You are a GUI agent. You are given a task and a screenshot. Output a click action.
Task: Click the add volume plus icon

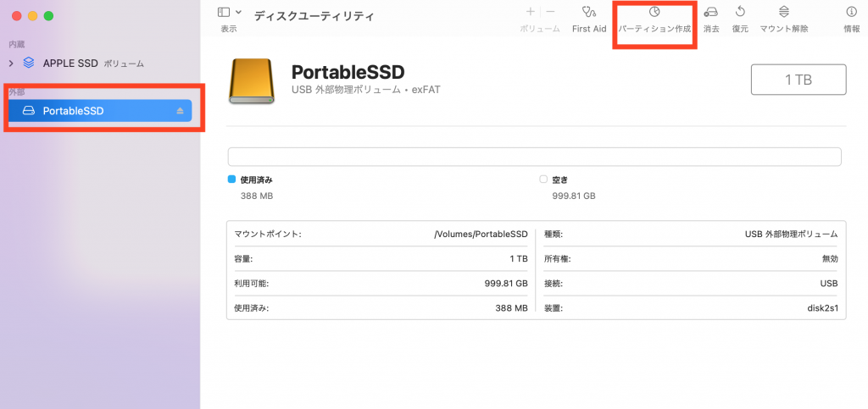531,12
